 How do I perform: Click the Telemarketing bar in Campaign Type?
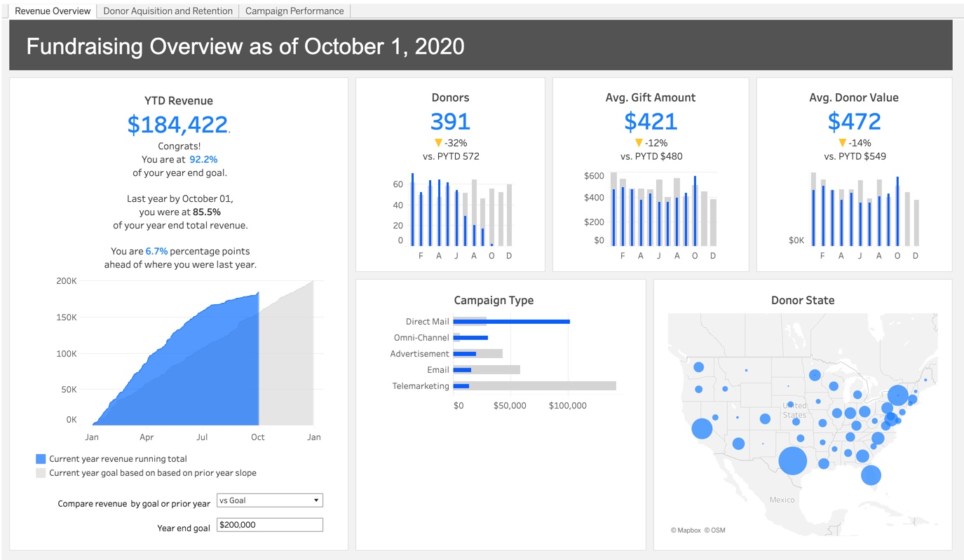click(x=463, y=385)
